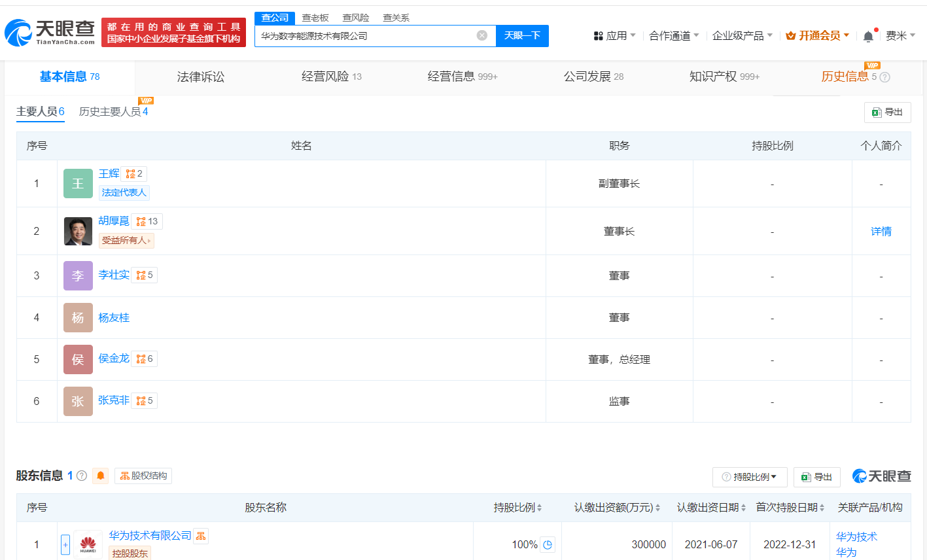Clear the search box with the X icon
Screen dimensions: 927x560
(x=481, y=35)
